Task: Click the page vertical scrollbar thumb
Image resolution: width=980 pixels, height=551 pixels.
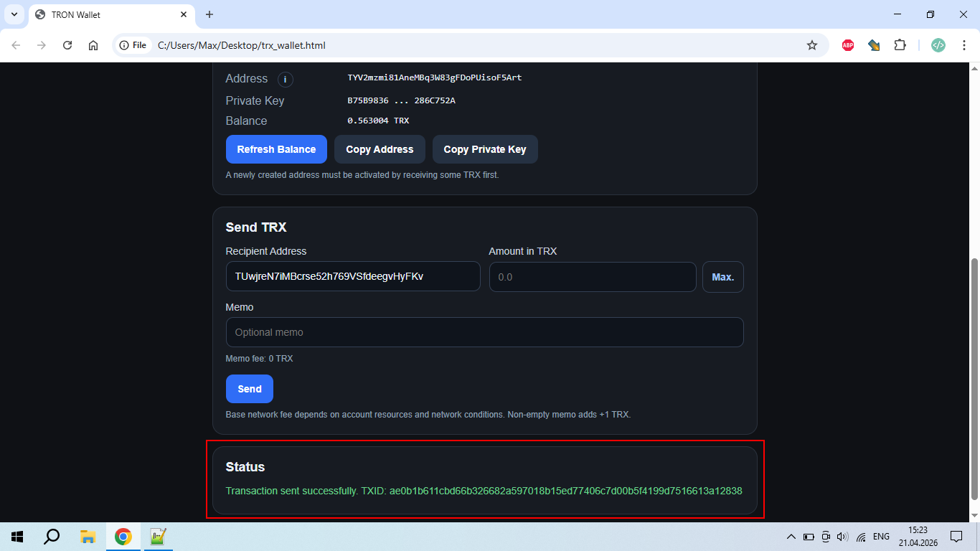Action: (x=974, y=379)
